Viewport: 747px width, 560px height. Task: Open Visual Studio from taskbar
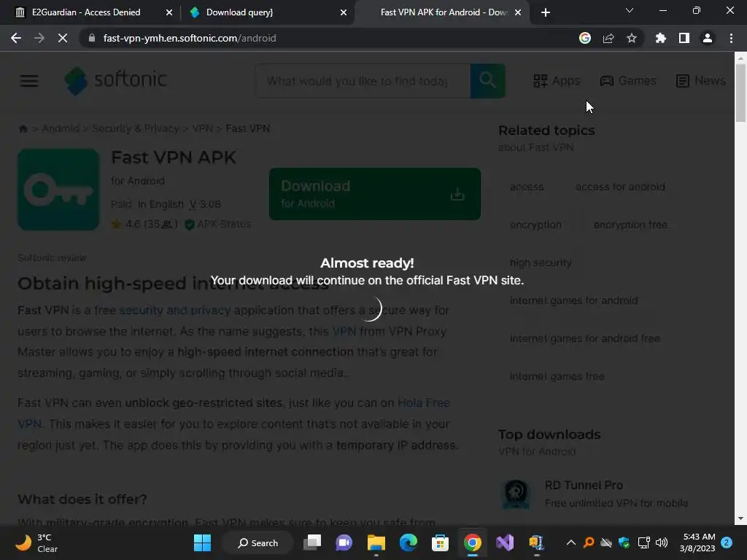[x=505, y=542]
